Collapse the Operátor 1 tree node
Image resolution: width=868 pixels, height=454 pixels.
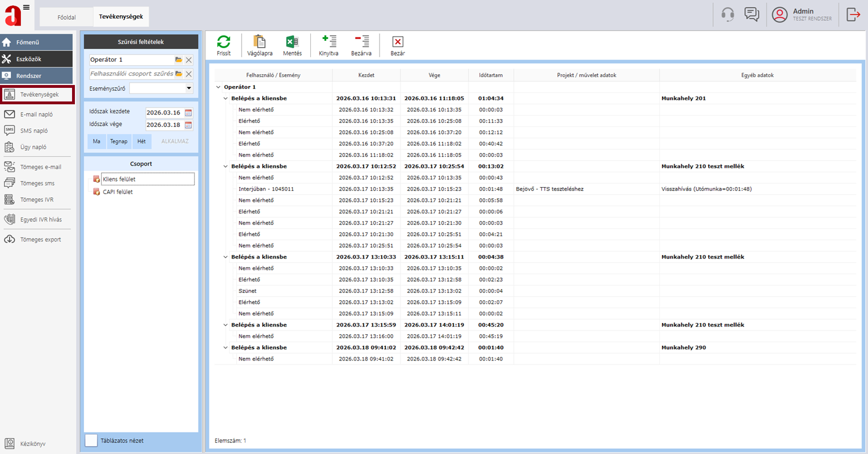click(218, 87)
